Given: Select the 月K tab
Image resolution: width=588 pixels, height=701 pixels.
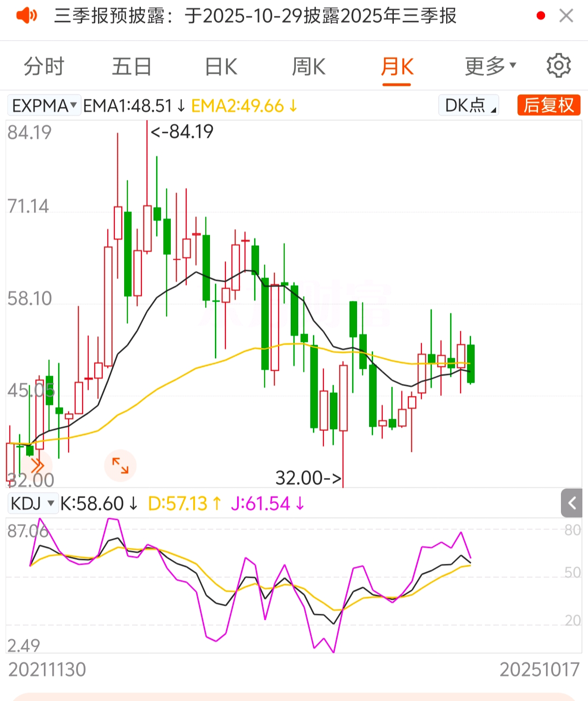Looking at the screenshot, I should pos(397,66).
